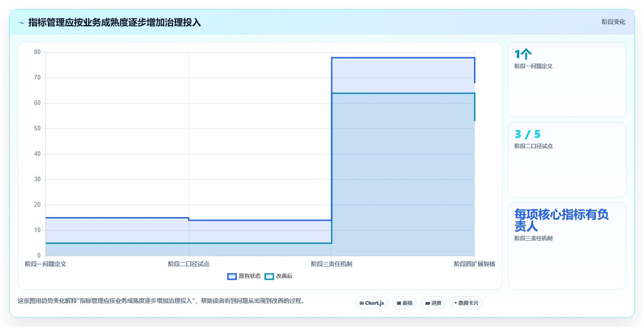Click the 阶段变化 label in header
Screen dimensions: 644x327
click(x=613, y=22)
